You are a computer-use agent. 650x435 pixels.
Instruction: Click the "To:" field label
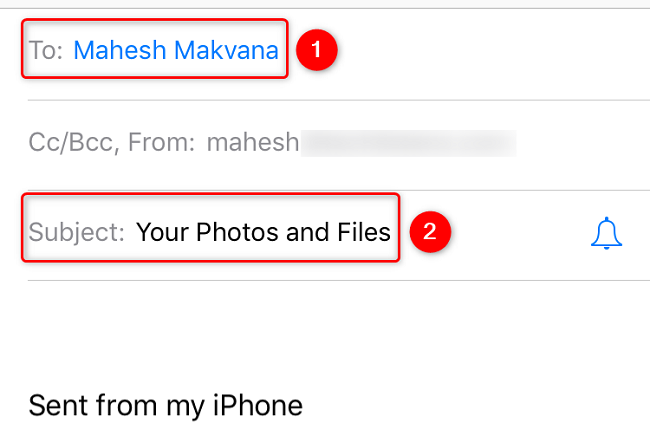click(x=45, y=50)
